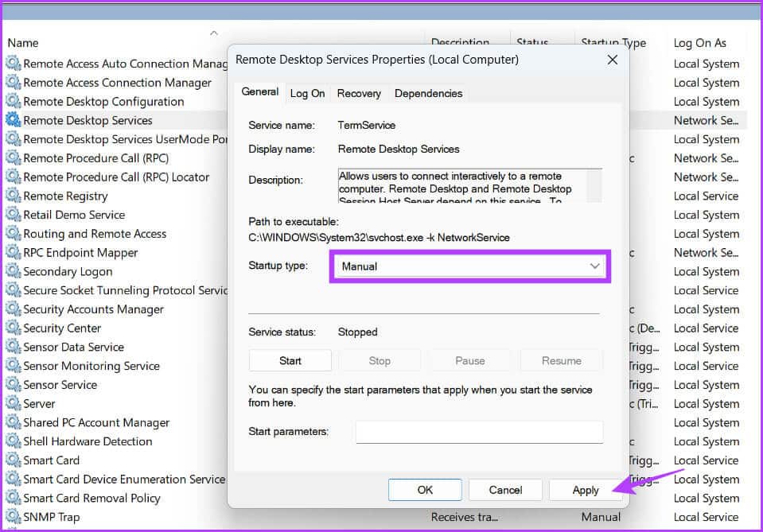Select the RPC Endpoint Mapper service name
Image resolution: width=763 pixels, height=532 pixels.
click(x=81, y=252)
